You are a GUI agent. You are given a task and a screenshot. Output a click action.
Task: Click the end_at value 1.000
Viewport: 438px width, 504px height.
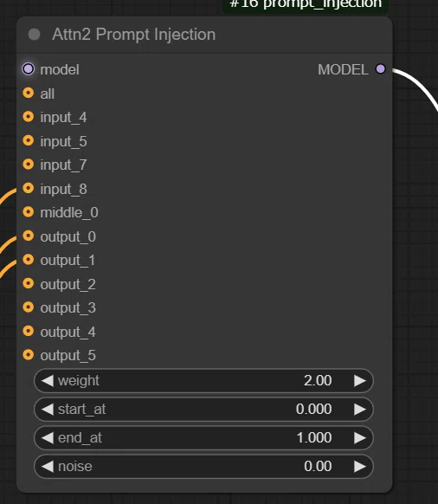(314, 438)
